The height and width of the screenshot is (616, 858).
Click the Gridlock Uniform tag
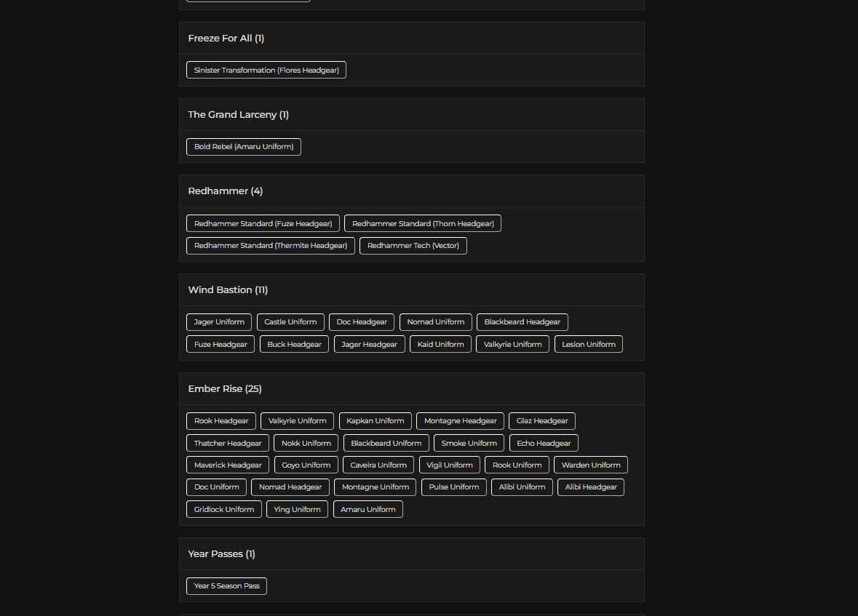223,510
